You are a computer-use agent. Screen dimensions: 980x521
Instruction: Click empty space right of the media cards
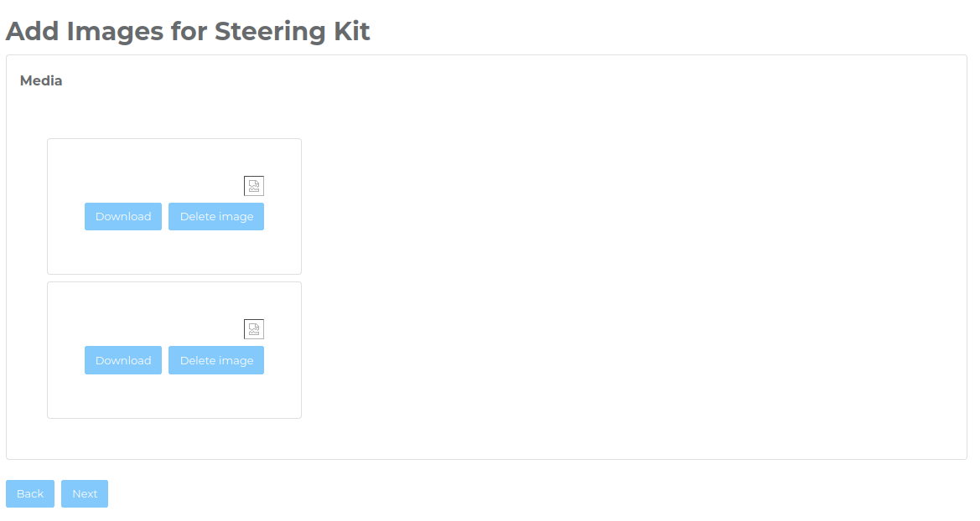[629, 276]
